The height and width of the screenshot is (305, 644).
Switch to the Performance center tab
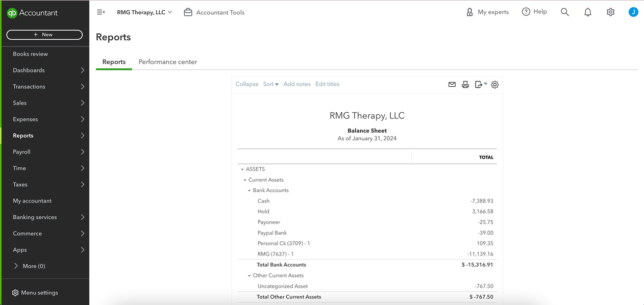click(168, 62)
